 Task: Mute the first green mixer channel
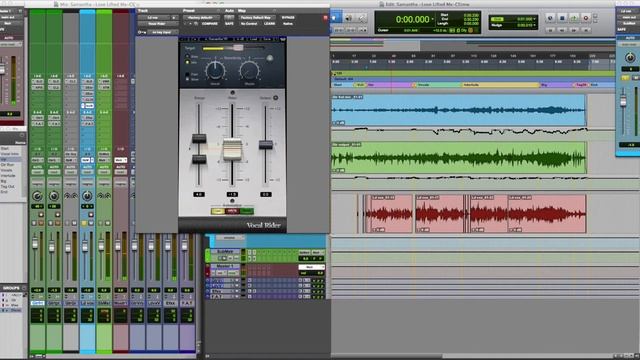[41, 223]
